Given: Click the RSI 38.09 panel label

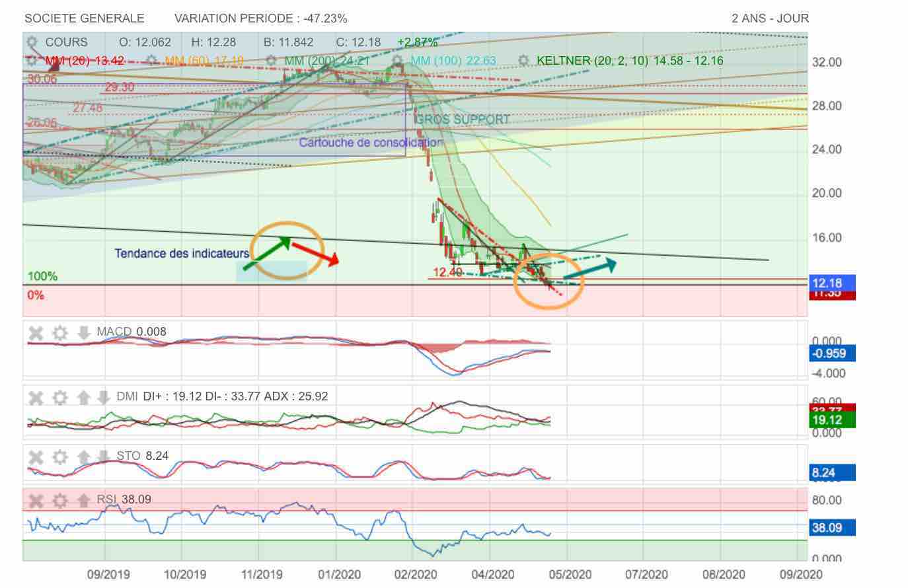Looking at the screenshot, I should click(124, 499).
